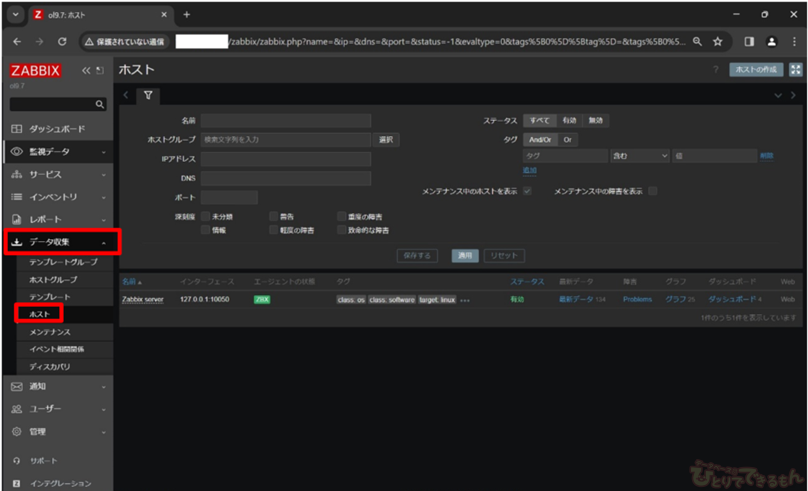Click the filter funnel icon tab
Screen dimensions: 808x491
coord(147,95)
